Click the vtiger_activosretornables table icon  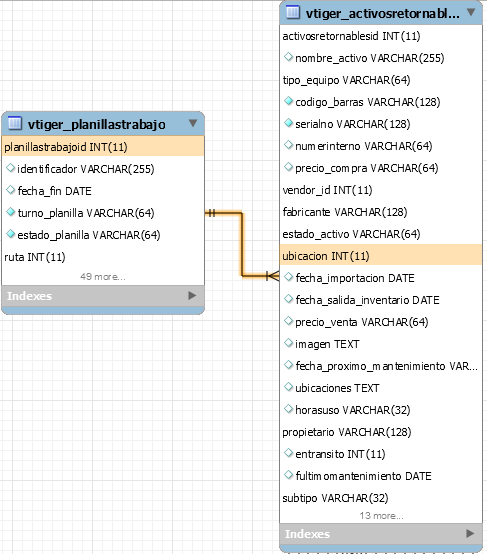tap(293, 12)
